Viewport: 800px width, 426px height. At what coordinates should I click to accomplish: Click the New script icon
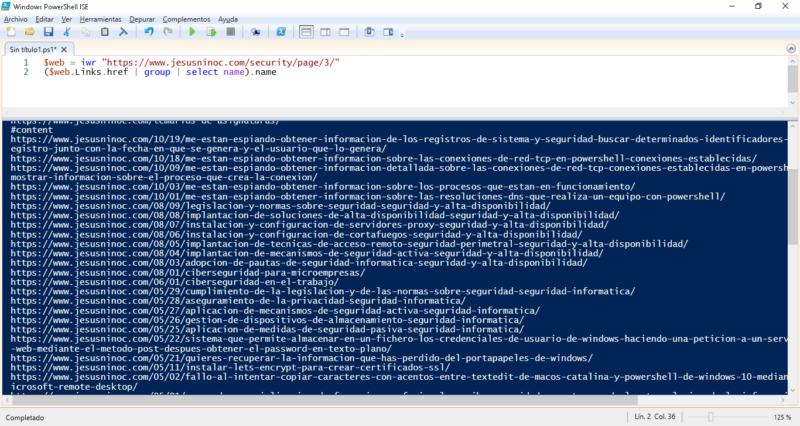click(x=10, y=32)
